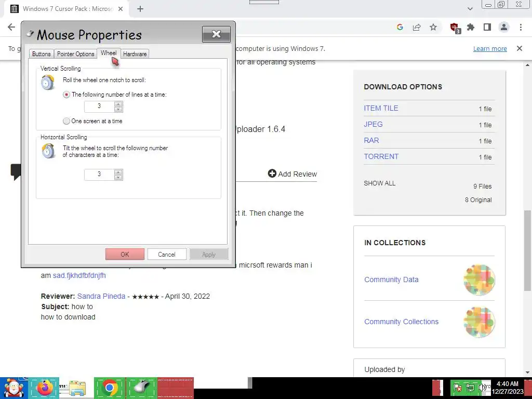Open File Explorer from the taskbar
Viewport: 532px width, 399px height.
pos(77,388)
